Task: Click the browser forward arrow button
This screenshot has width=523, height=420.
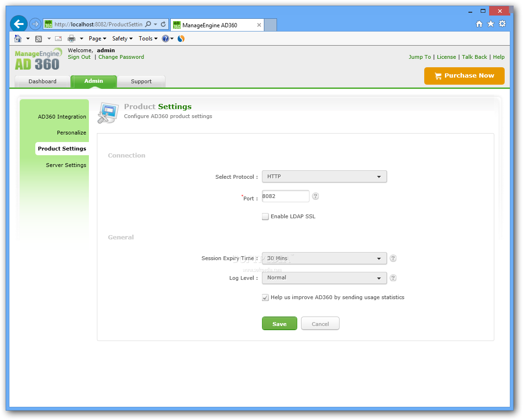Action: click(x=35, y=24)
